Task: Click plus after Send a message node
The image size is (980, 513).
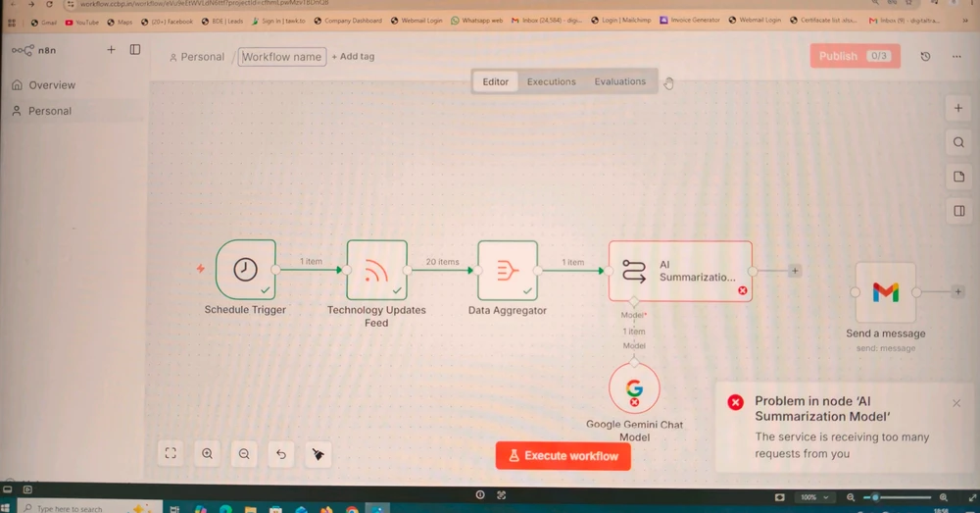Action: coord(957,291)
